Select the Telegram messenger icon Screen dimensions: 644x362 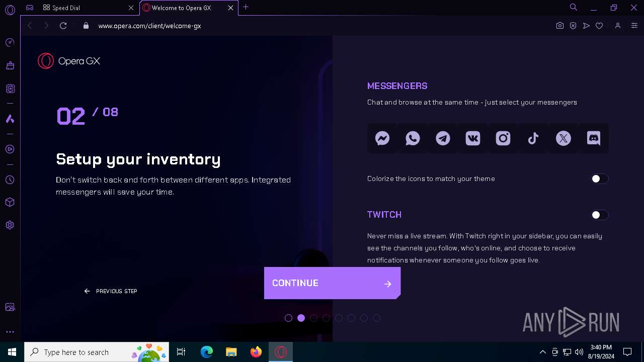coord(443,138)
